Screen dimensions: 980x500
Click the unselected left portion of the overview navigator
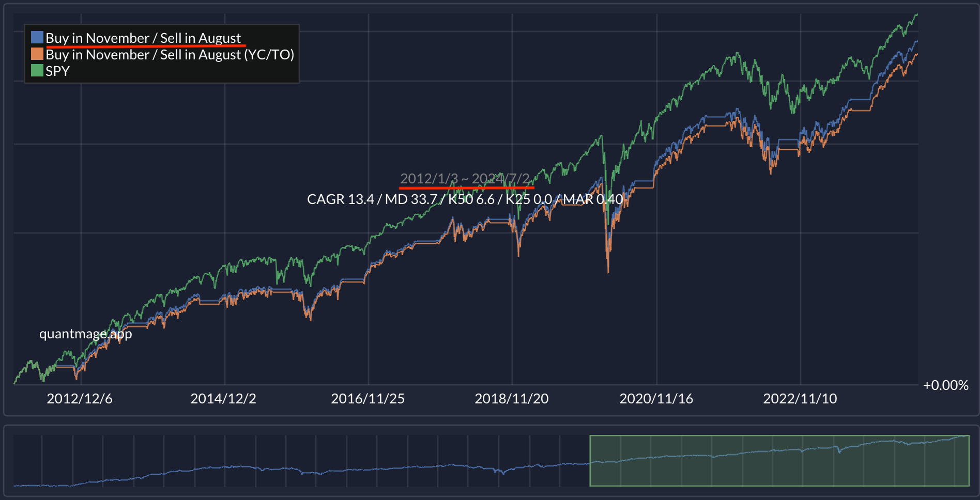coord(301,461)
